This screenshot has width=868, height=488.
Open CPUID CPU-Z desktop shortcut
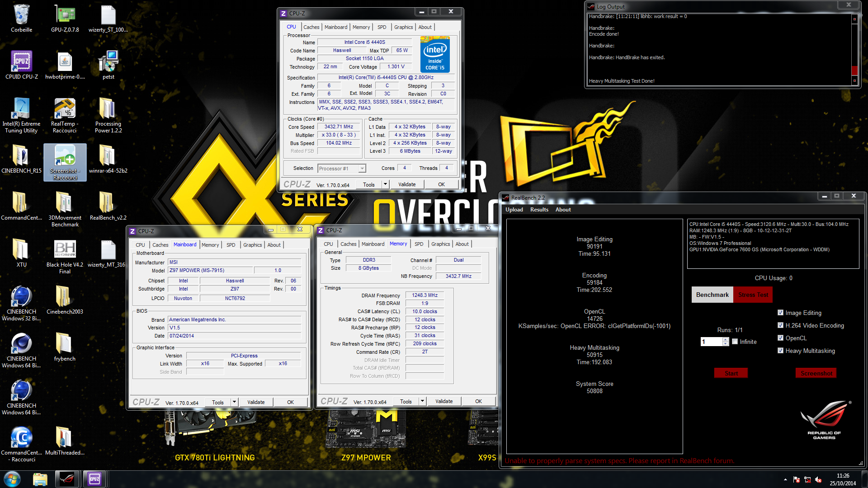point(21,65)
